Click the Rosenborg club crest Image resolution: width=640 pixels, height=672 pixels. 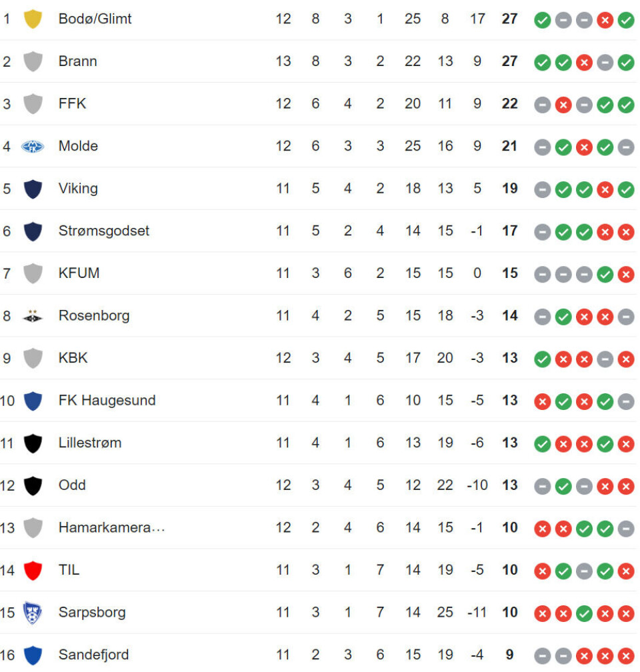coord(33,316)
